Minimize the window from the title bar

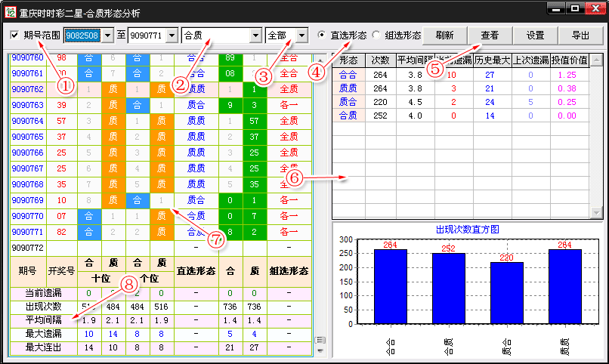pyautogui.click(x=558, y=8)
